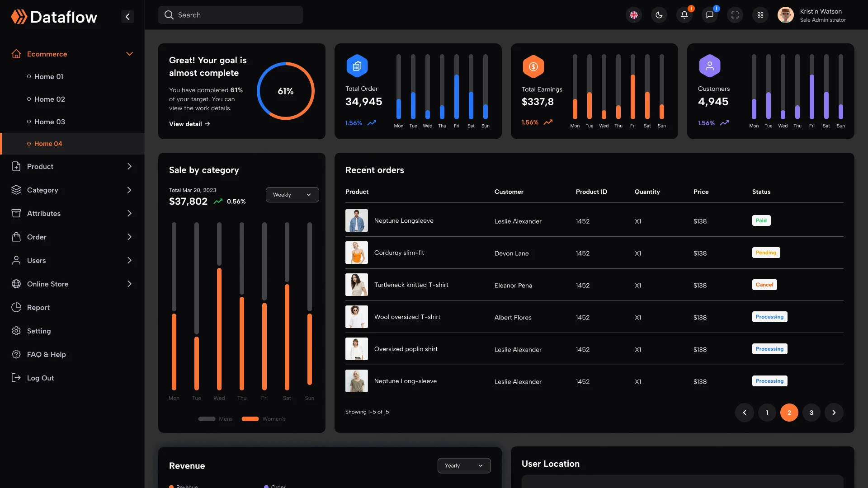Click the Oversized poplin shirt product name
Image resolution: width=868 pixels, height=488 pixels.
click(406, 349)
